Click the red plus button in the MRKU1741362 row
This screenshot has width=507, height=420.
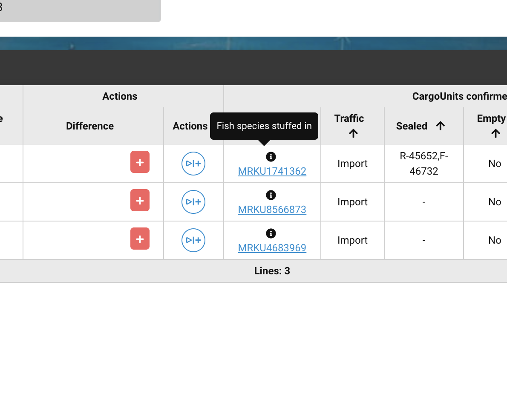click(140, 162)
